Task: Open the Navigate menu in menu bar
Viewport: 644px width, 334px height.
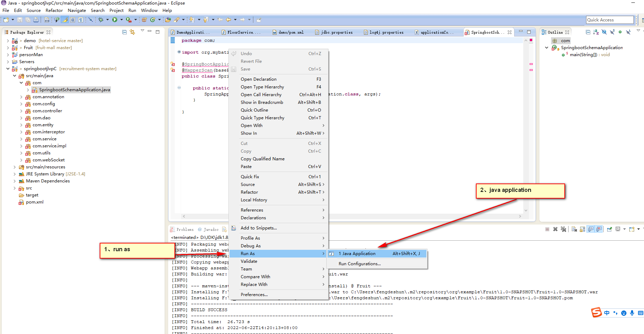Action: (77, 11)
